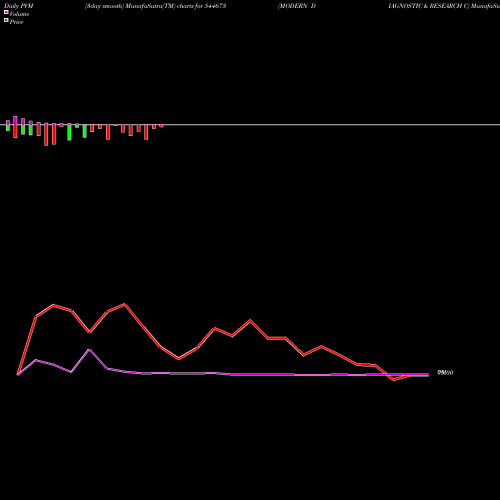Click the price value label beside the lines' end

[445, 373]
